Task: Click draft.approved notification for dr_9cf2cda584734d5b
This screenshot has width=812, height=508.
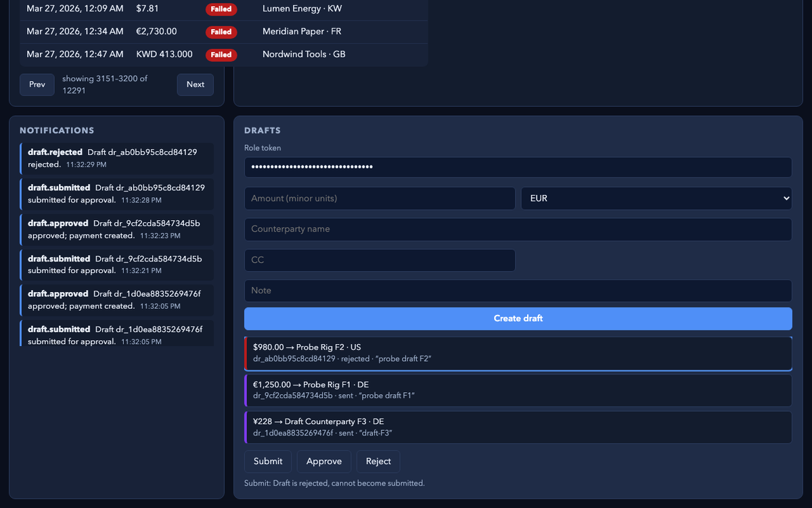Action: [x=117, y=230]
